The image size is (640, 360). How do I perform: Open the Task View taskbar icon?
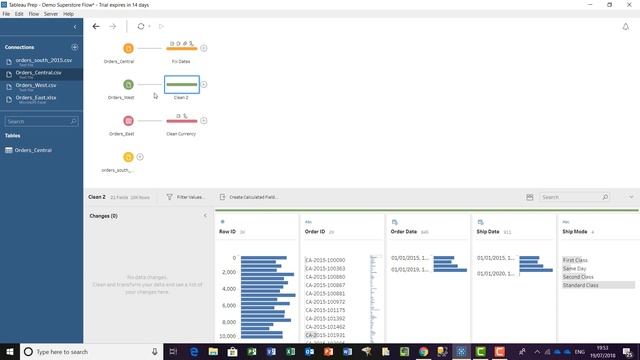pos(173,351)
